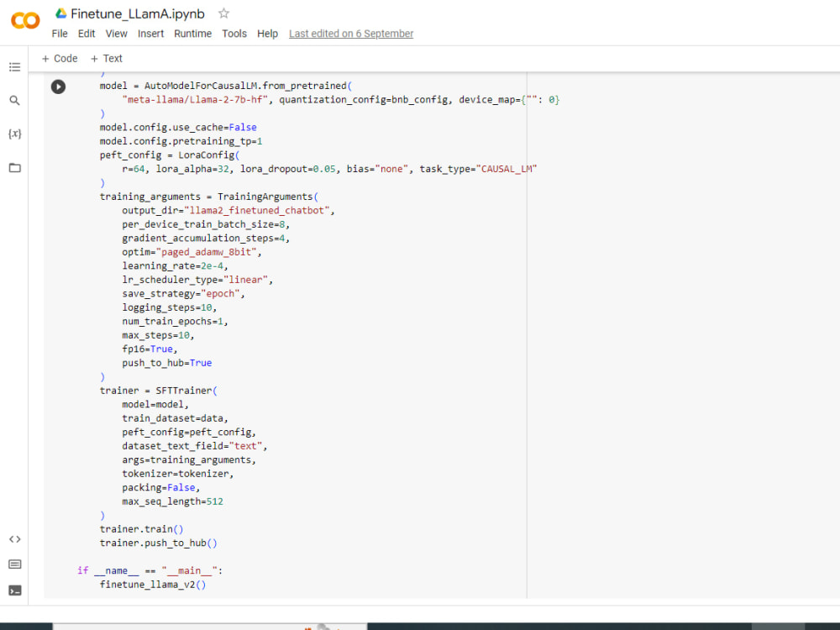840x630 pixels.
Task: Click the max_seq_length=512 line
Action: [172, 502]
